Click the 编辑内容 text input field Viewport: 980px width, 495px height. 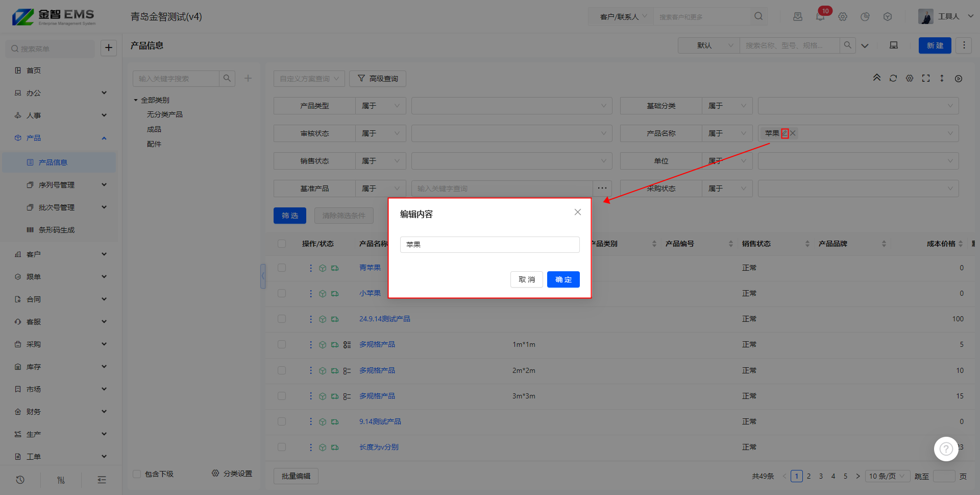point(490,245)
